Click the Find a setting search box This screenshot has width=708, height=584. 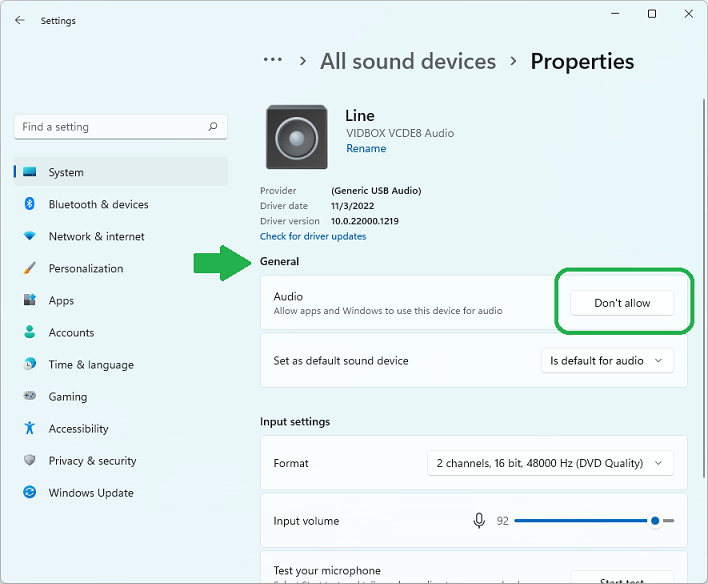[110, 127]
